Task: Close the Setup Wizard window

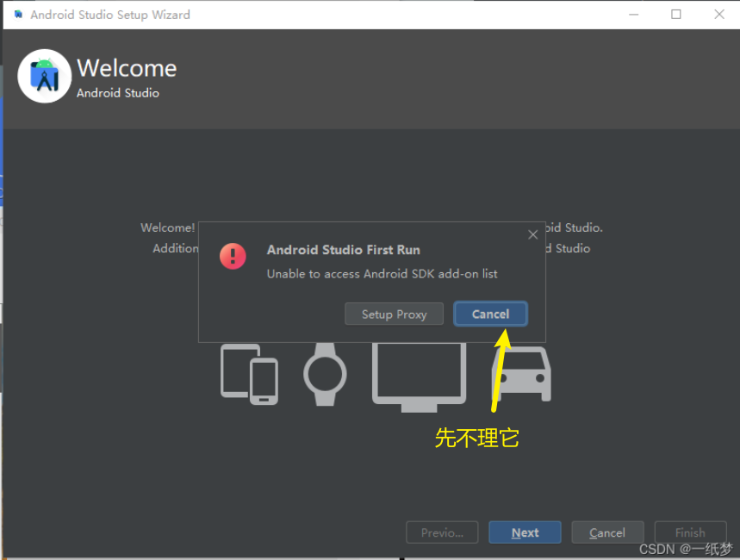Action: 719,15
